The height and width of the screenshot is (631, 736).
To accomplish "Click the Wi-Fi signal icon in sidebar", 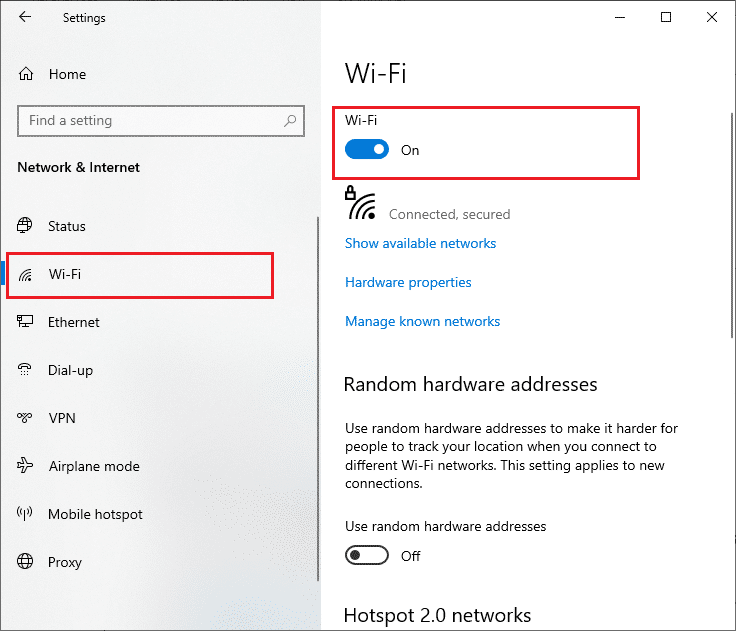I will pyautogui.click(x=25, y=275).
